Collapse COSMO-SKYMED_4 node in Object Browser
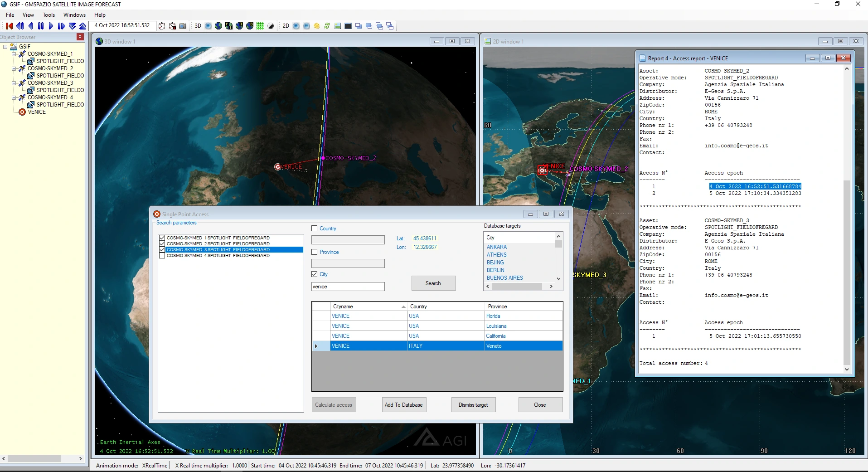The width and height of the screenshot is (868, 472). coord(14,97)
